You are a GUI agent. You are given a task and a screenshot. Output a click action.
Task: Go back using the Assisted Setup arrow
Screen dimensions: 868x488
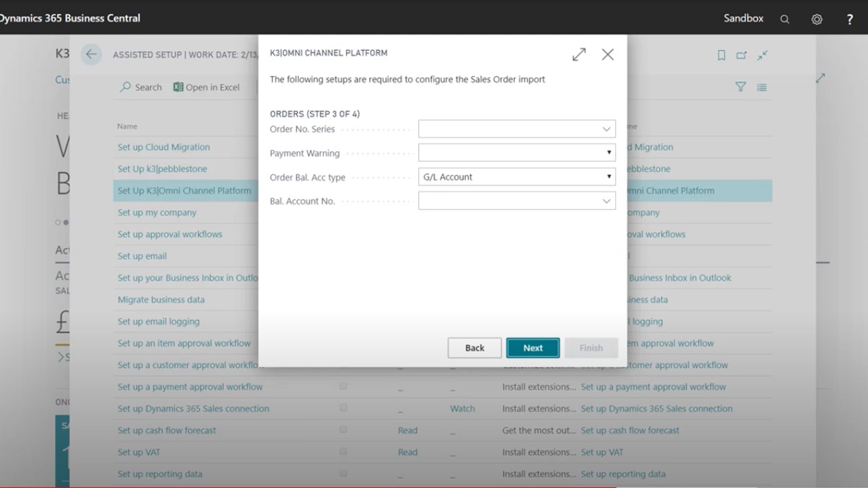click(x=92, y=55)
